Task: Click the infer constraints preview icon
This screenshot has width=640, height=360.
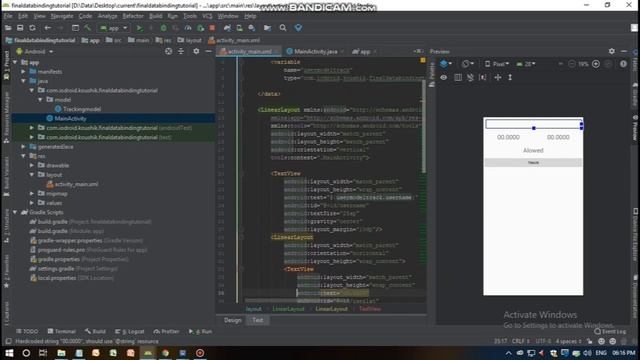Action: click(x=482, y=78)
